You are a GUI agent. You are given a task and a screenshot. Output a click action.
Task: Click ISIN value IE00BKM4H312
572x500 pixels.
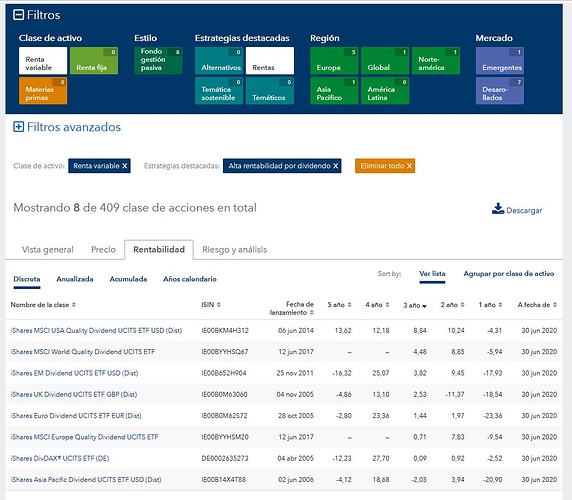click(225, 330)
